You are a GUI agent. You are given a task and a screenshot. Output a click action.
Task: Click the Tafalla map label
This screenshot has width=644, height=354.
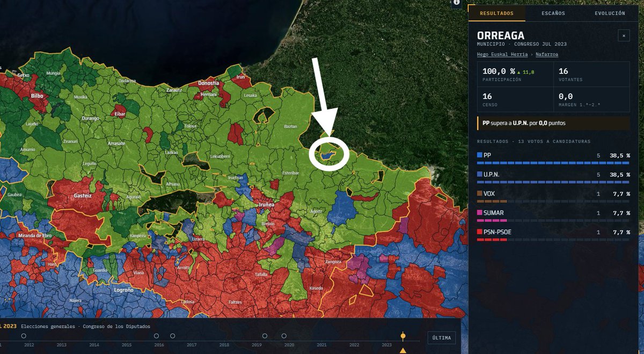tap(261, 274)
